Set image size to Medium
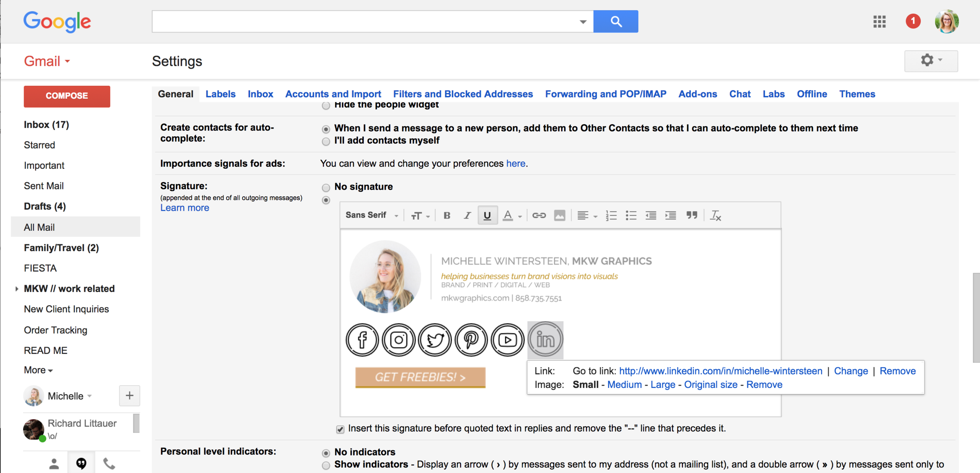This screenshot has width=980, height=473. click(624, 385)
